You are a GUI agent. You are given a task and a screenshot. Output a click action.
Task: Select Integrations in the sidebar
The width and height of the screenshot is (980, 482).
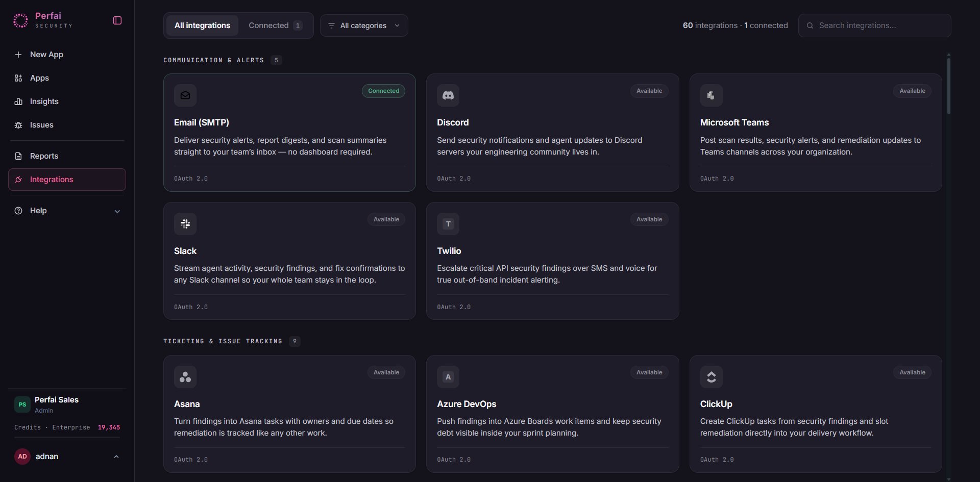[67, 180]
